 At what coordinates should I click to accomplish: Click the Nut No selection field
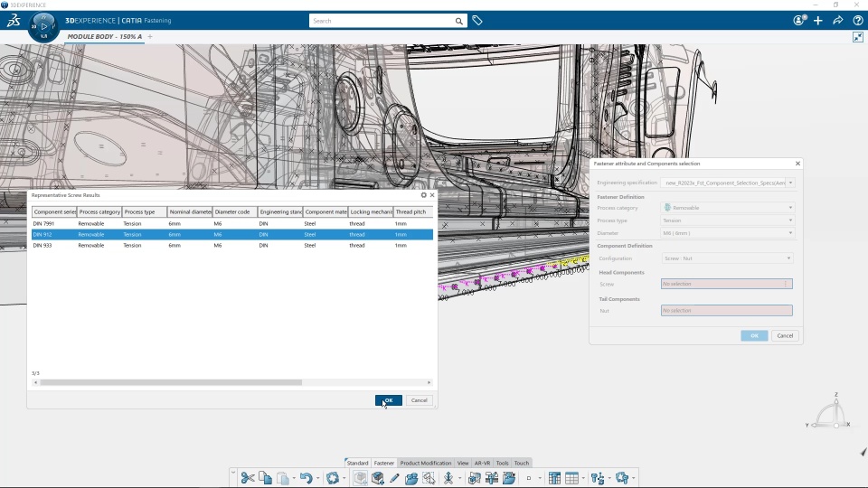(x=726, y=310)
